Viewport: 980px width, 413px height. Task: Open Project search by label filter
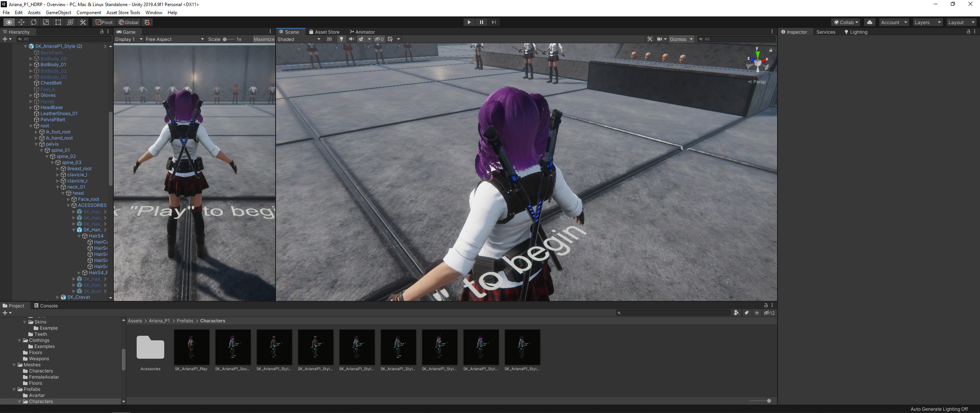[x=746, y=313]
